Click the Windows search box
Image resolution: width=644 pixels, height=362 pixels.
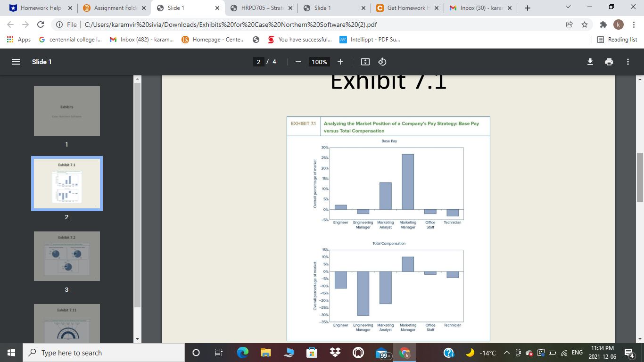[103, 353]
